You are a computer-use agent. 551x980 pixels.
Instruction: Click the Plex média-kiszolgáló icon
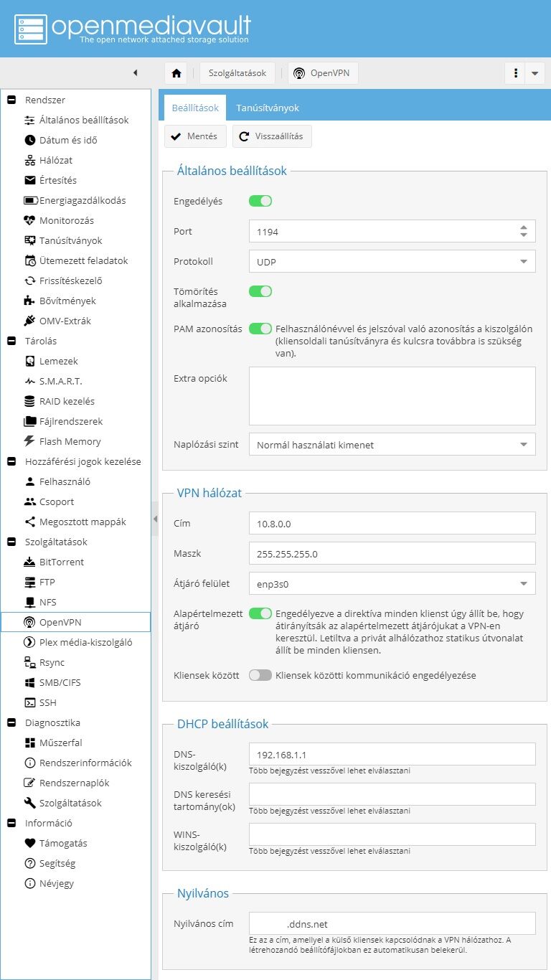click(29, 642)
